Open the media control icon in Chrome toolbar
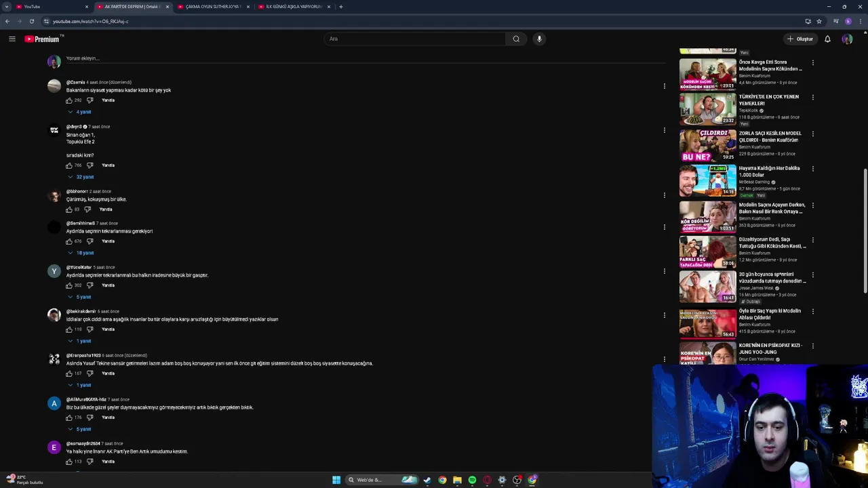 [836, 21]
